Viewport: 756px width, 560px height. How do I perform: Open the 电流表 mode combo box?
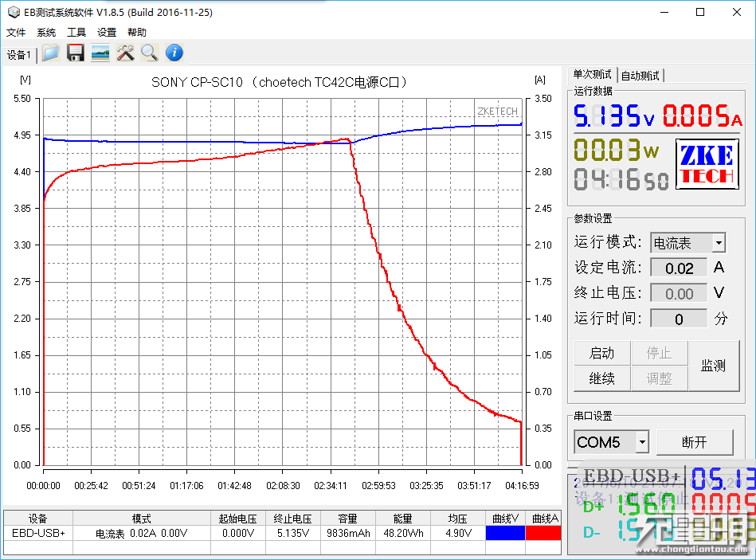pyautogui.click(x=687, y=243)
